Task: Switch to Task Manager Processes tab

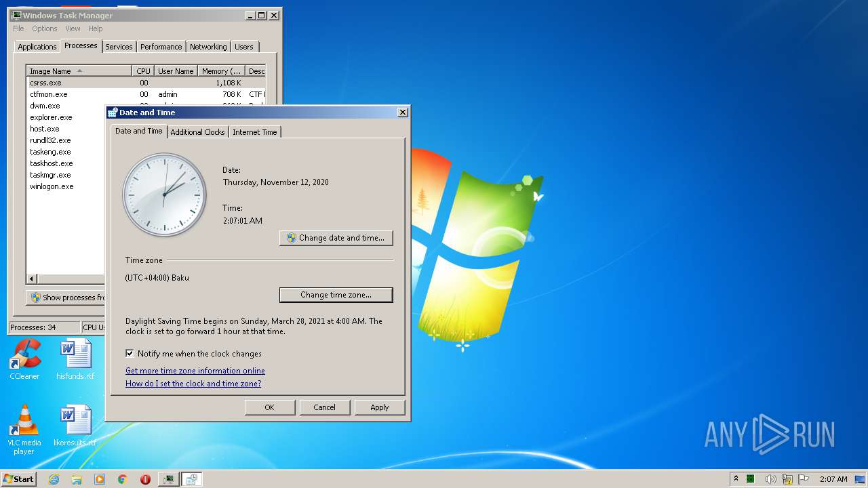Action: 81,45
